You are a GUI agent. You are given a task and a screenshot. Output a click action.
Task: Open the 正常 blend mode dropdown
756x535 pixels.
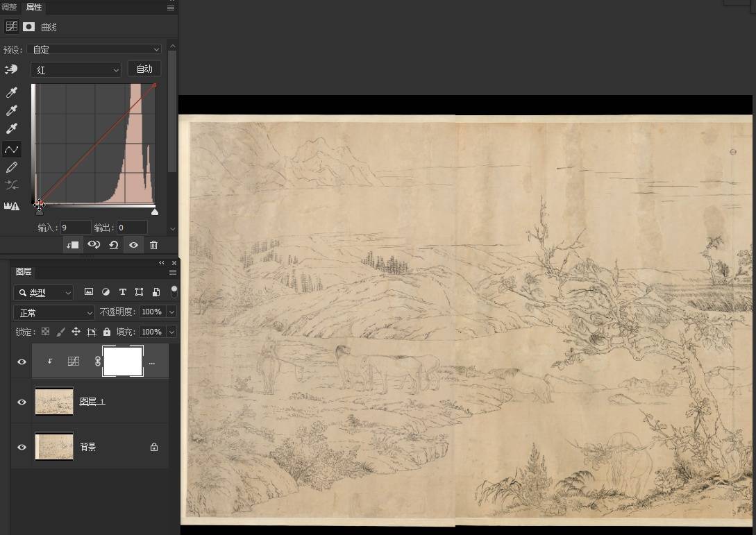[x=54, y=313]
